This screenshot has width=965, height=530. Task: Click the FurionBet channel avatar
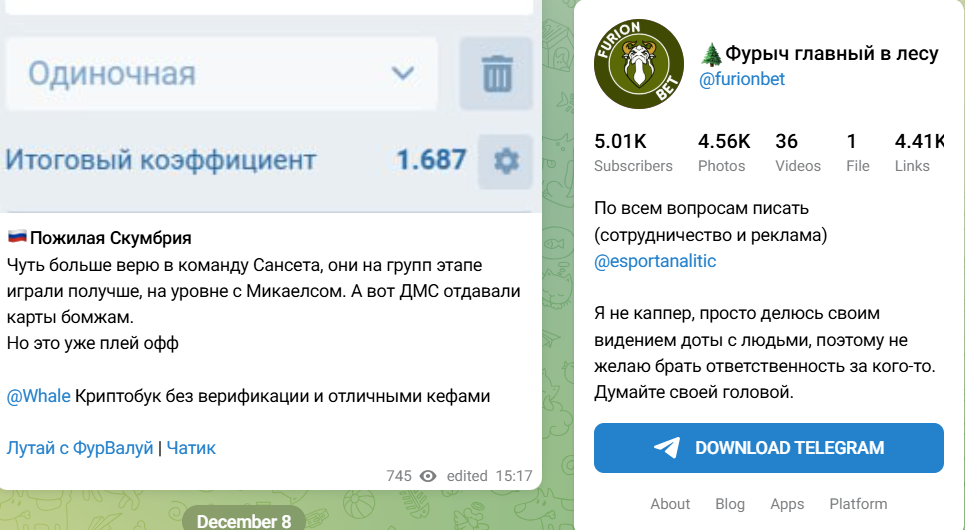point(639,64)
